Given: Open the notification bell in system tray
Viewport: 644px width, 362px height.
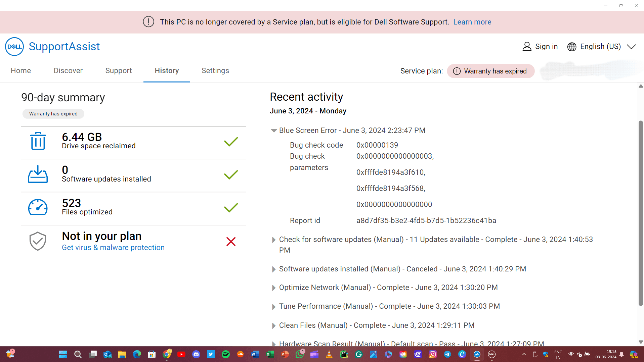Looking at the screenshot, I should click(x=621, y=354).
